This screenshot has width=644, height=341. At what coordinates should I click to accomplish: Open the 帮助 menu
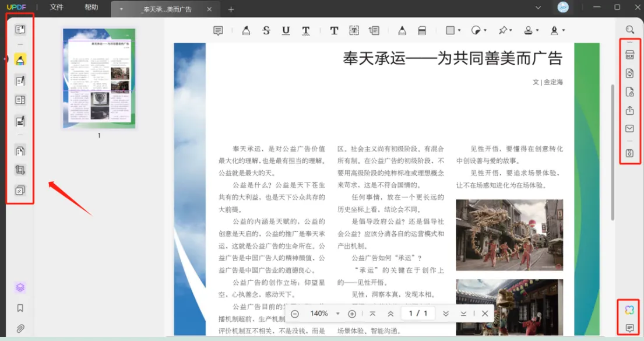click(91, 8)
